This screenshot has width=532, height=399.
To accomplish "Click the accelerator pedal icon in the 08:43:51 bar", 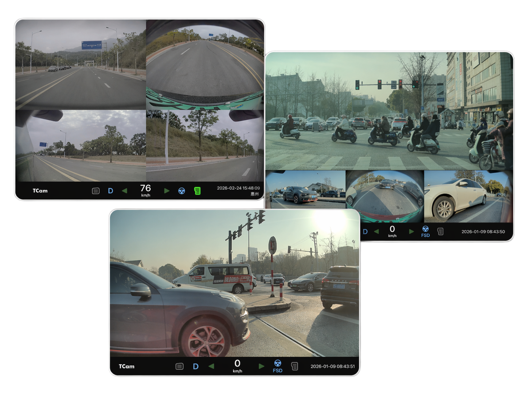I will pos(294,366).
